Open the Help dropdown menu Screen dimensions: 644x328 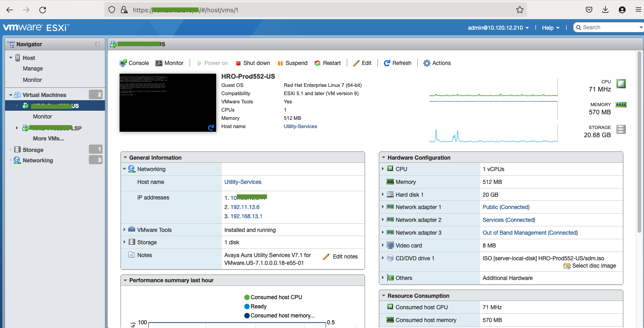pyautogui.click(x=551, y=27)
